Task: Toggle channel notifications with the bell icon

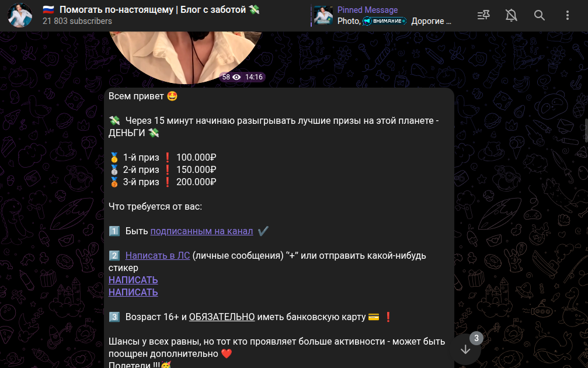Action: point(511,15)
